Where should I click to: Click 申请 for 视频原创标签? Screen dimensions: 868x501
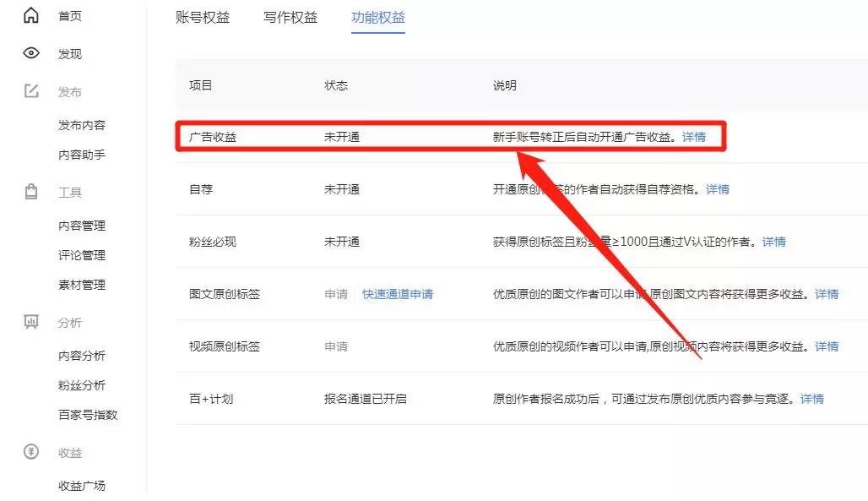336,346
